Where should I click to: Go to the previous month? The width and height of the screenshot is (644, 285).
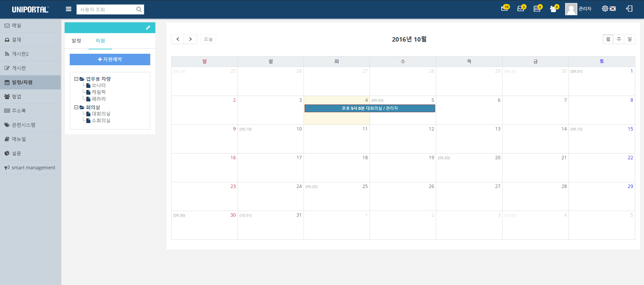pos(178,39)
